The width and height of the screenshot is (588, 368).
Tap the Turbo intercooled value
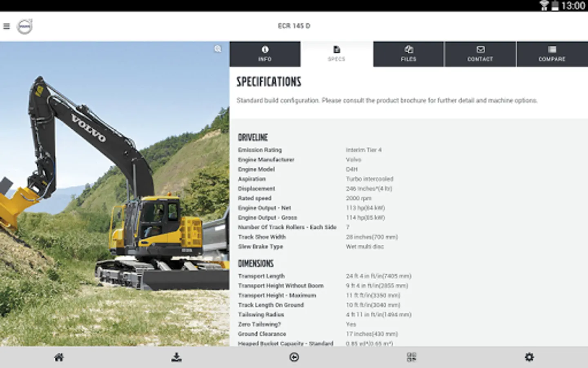click(369, 179)
